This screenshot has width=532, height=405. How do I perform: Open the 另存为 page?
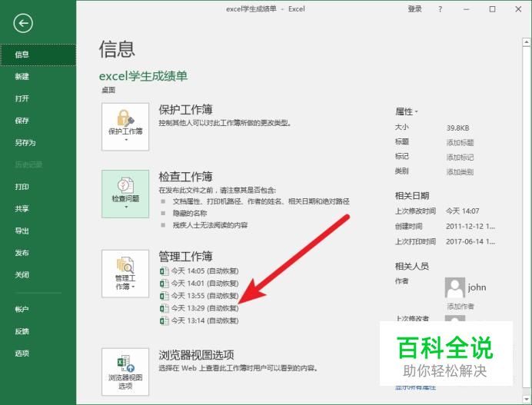(38, 143)
